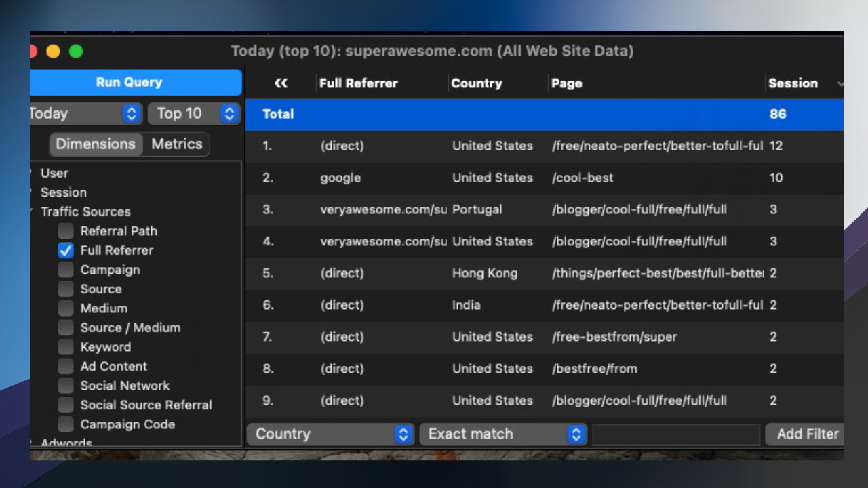Image resolution: width=868 pixels, height=488 pixels.
Task: Collapse sidebar with double chevron icon
Action: 281,83
